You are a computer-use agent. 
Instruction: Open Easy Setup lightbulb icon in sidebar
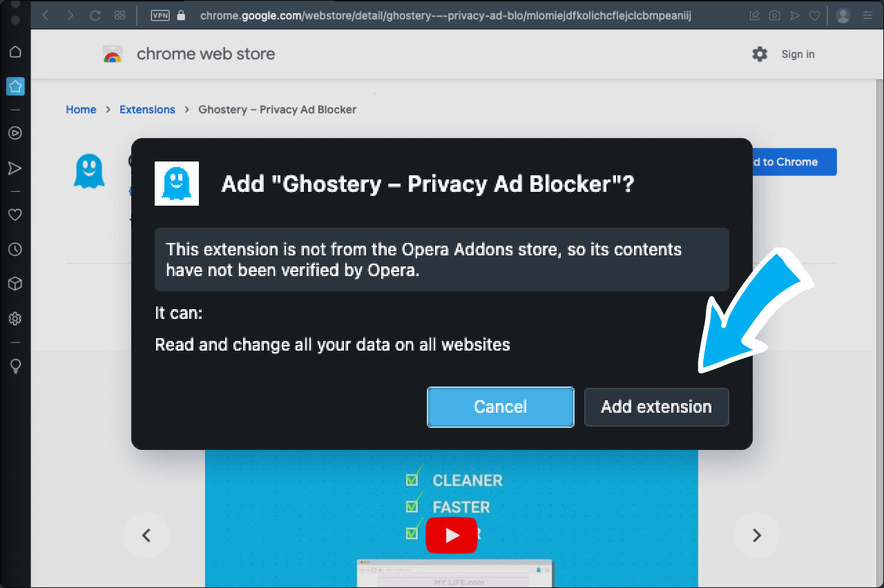click(x=15, y=366)
